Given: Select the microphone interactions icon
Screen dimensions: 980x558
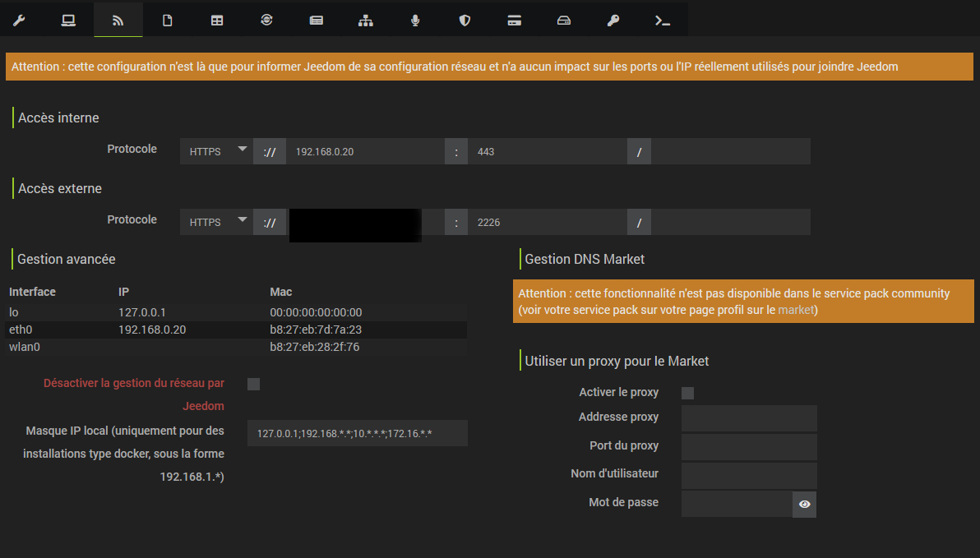Looking at the screenshot, I should [x=414, y=19].
